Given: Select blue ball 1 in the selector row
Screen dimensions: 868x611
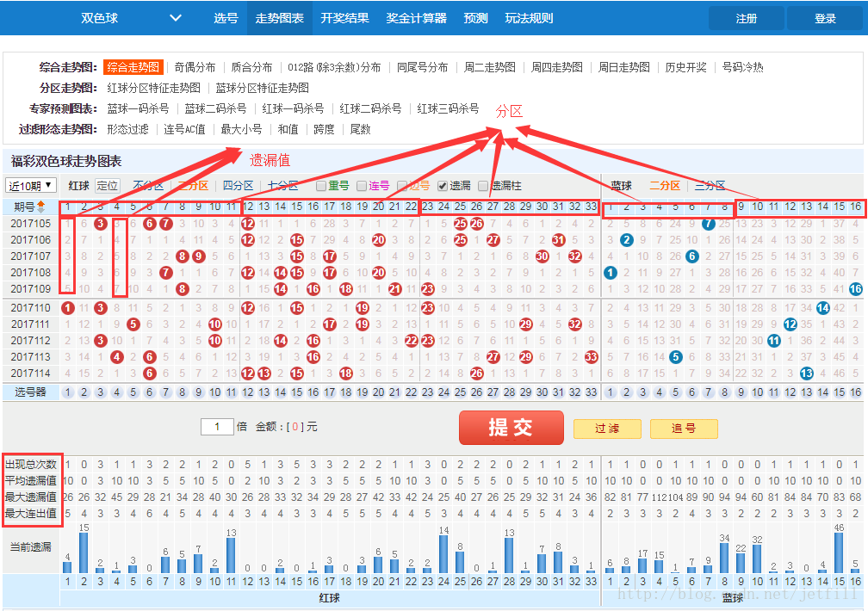Looking at the screenshot, I should click(611, 392).
